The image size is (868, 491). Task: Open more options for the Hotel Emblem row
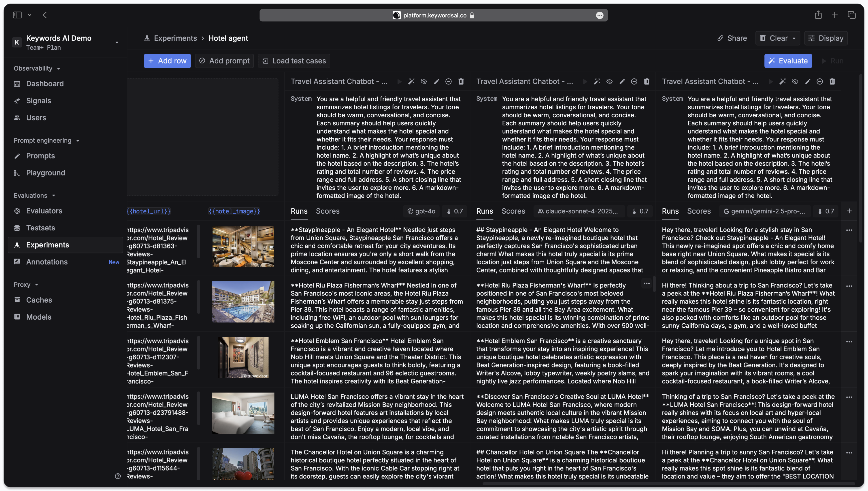click(849, 342)
